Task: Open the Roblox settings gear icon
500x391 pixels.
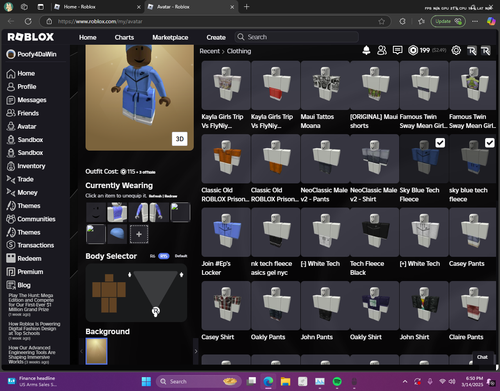Action: (x=456, y=50)
